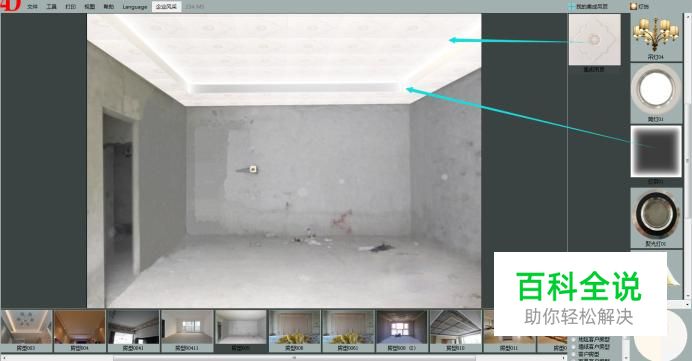
Task: Open the Language menu
Action: pos(135,7)
